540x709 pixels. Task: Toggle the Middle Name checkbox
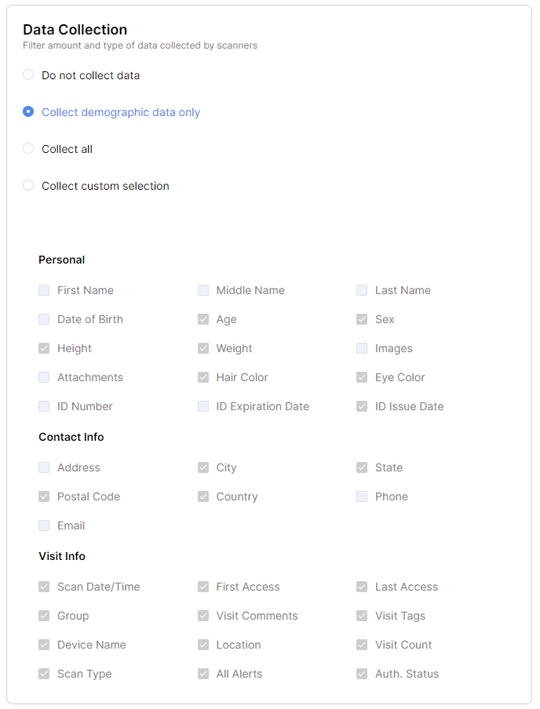(x=203, y=290)
